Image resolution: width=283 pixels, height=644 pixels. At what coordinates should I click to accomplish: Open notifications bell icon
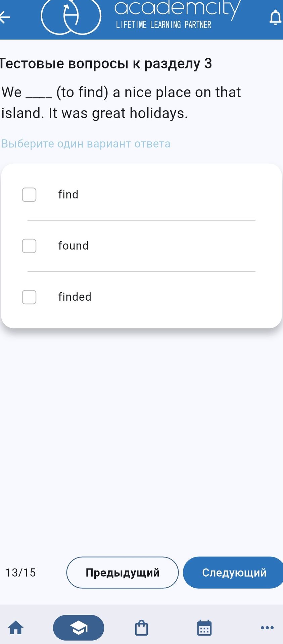[276, 17]
